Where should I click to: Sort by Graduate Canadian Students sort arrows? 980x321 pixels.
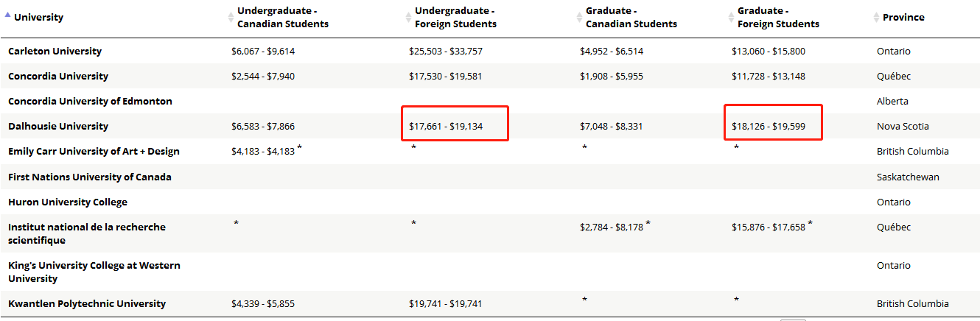coord(580,17)
